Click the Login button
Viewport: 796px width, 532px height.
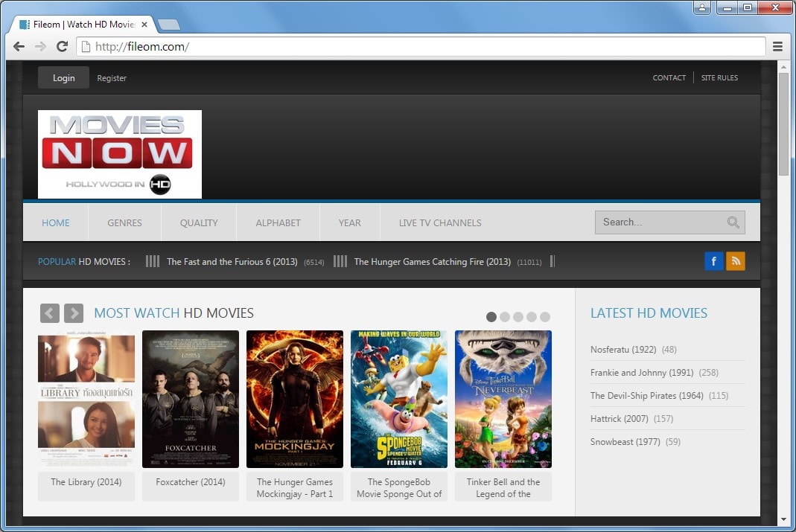[63, 77]
